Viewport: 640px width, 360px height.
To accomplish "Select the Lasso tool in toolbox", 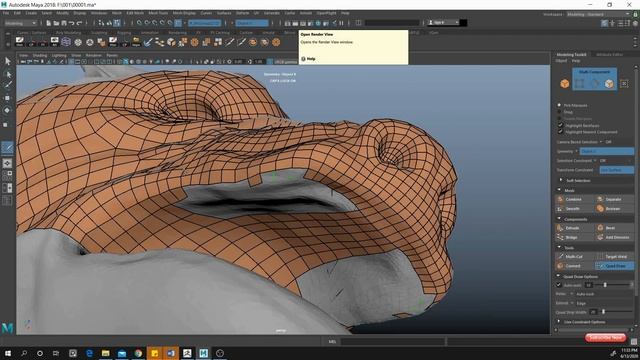I will coord(8,74).
